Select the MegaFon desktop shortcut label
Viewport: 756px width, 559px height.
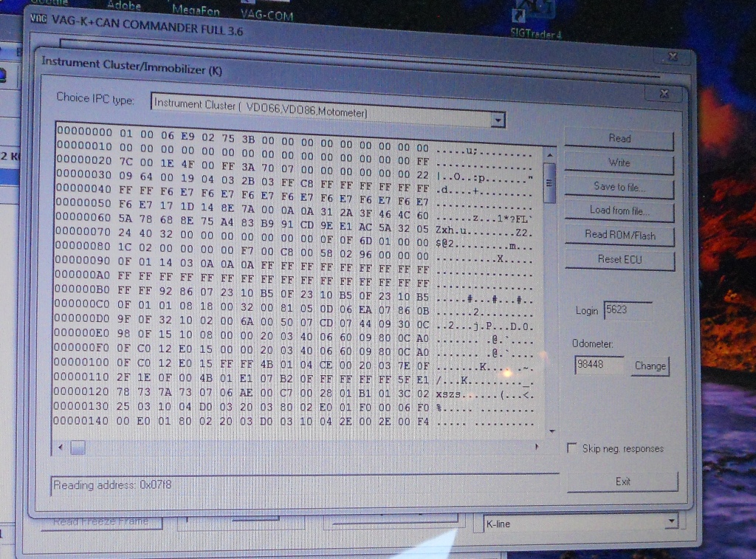pyautogui.click(x=196, y=10)
